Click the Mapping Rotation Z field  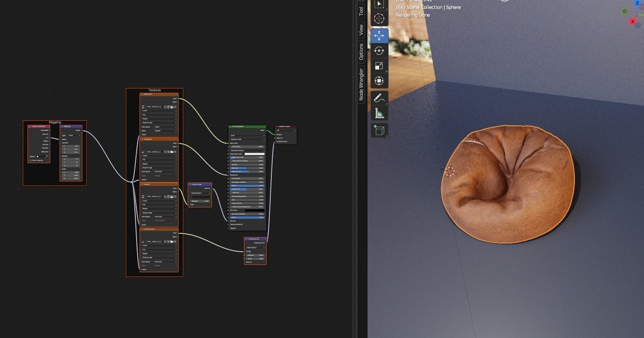71,165
